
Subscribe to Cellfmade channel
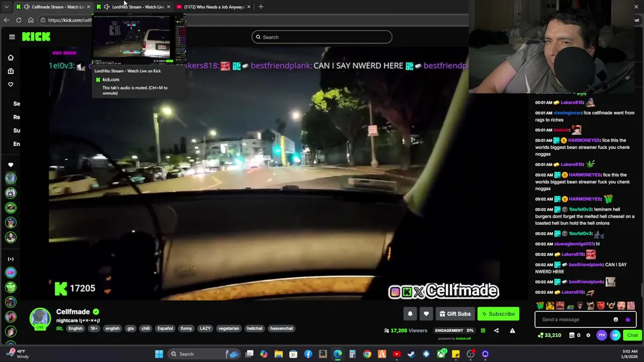tap(498, 314)
